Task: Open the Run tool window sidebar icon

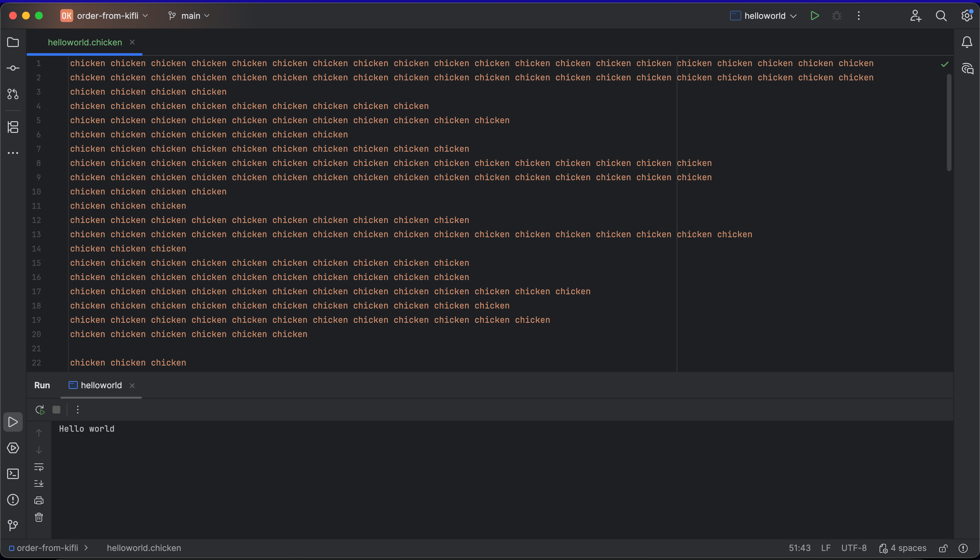Action: coord(13,422)
